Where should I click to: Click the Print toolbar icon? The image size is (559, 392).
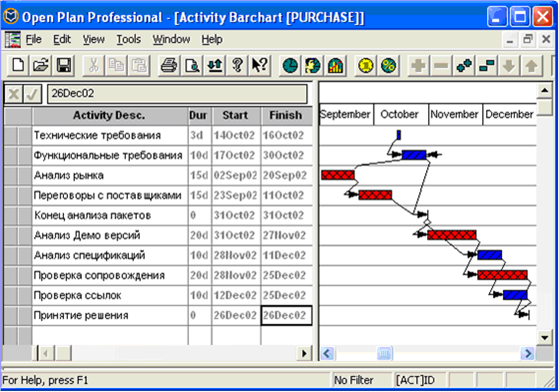(x=169, y=66)
